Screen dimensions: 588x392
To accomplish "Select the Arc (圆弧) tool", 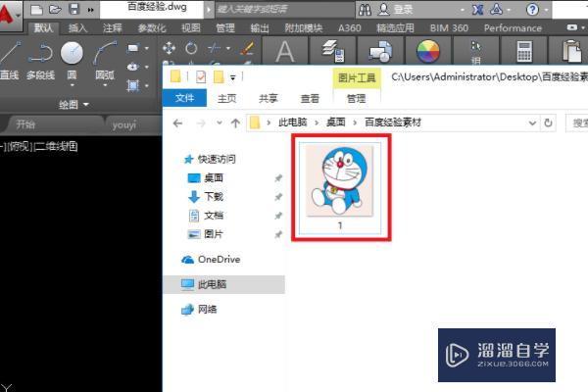I will pos(105,60).
